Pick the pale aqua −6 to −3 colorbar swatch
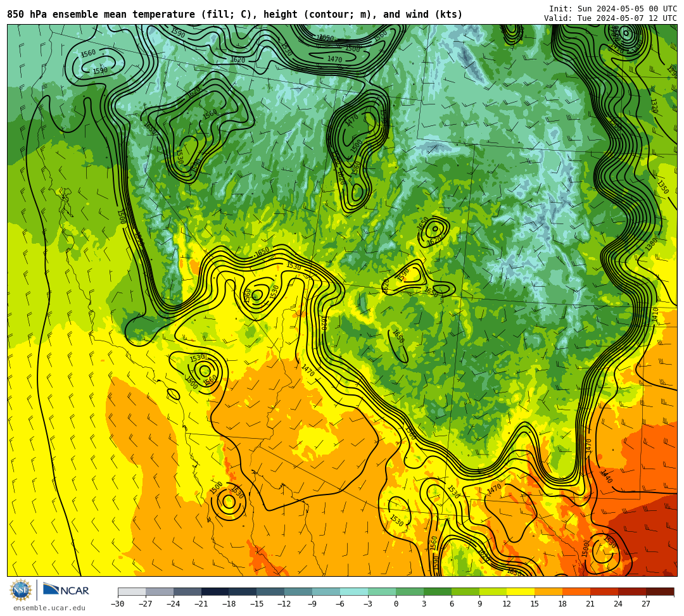 (x=354, y=591)
